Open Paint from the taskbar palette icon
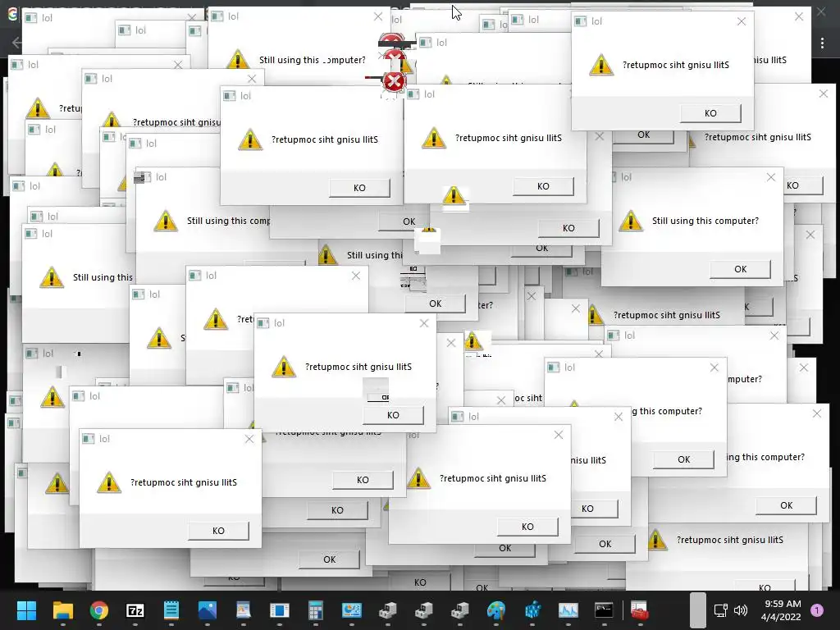This screenshot has height=630, width=840. [x=496, y=610]
